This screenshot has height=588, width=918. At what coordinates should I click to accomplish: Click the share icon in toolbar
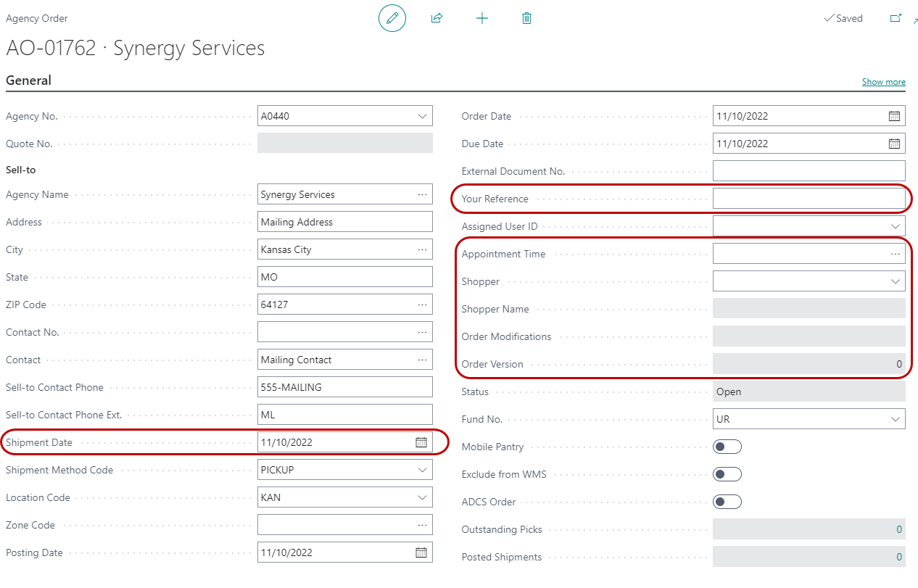pyautogui.click(x=437, y=18)
